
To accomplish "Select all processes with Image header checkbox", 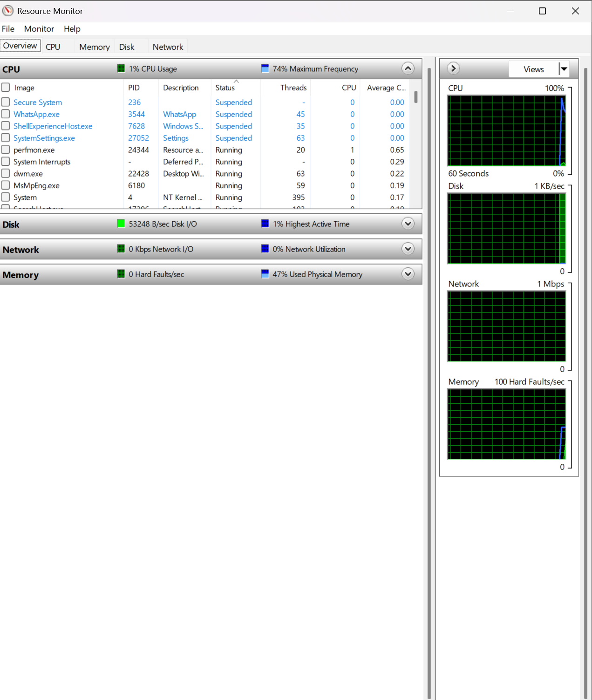I will click(6, 88).
